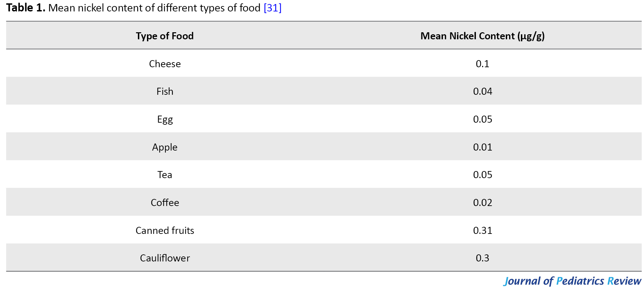The image size is (644, 289).
Task: Click the Cheese food cell
Action: click(x=165, y=64)
